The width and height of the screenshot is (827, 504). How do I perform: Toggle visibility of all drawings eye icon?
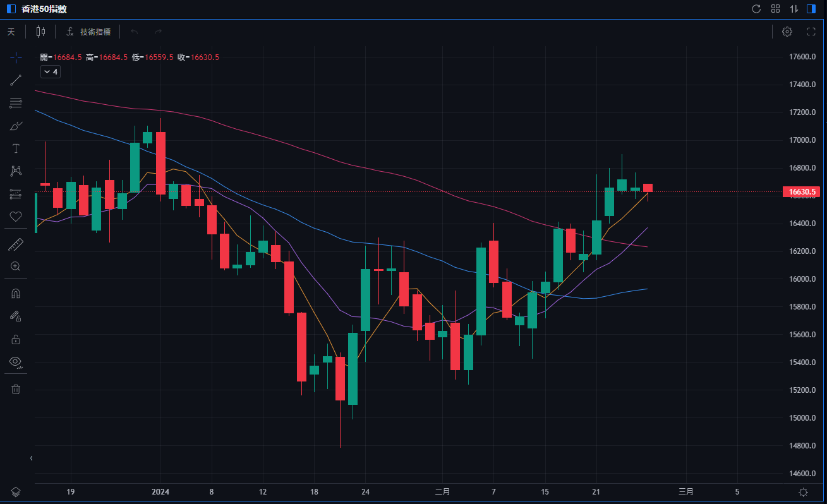pyautogui.click(x=16, y=362)
